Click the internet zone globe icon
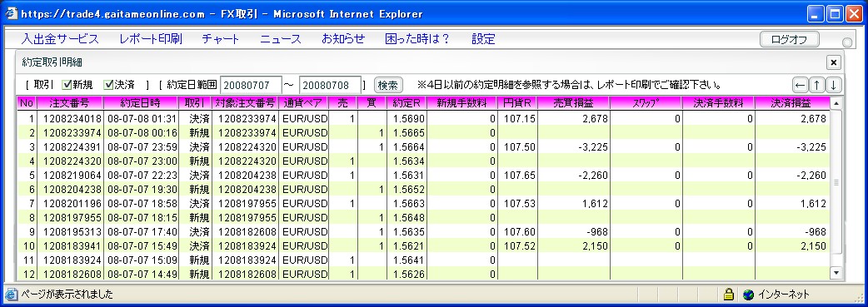 point(748,295)
